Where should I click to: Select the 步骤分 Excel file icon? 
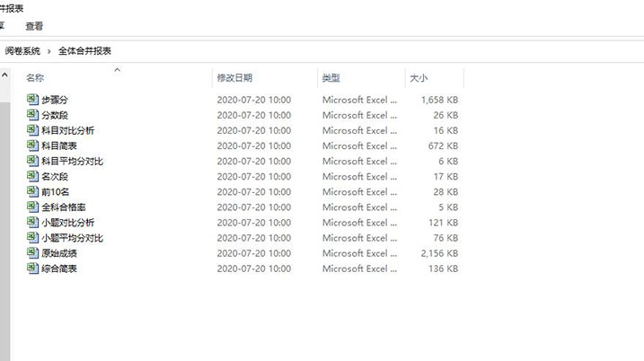point(33,100)
